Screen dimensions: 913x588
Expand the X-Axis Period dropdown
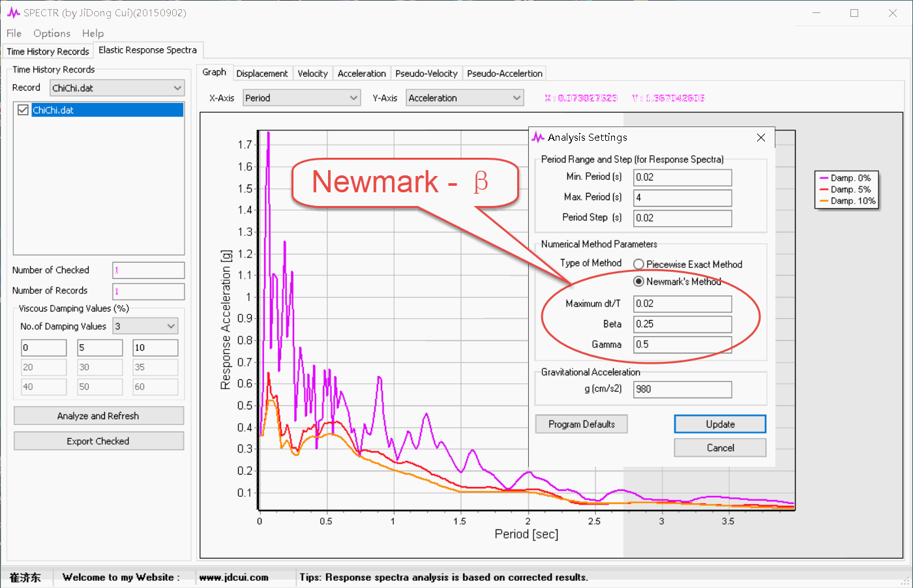coord(302,98)
